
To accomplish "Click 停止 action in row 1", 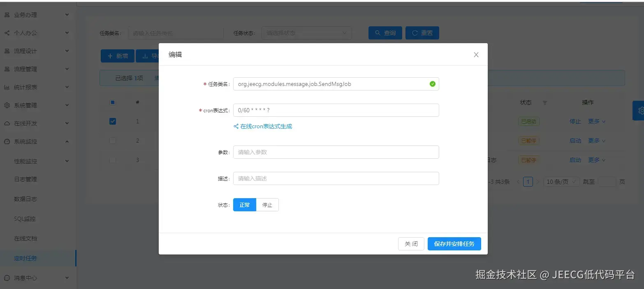I will [575, 121].
